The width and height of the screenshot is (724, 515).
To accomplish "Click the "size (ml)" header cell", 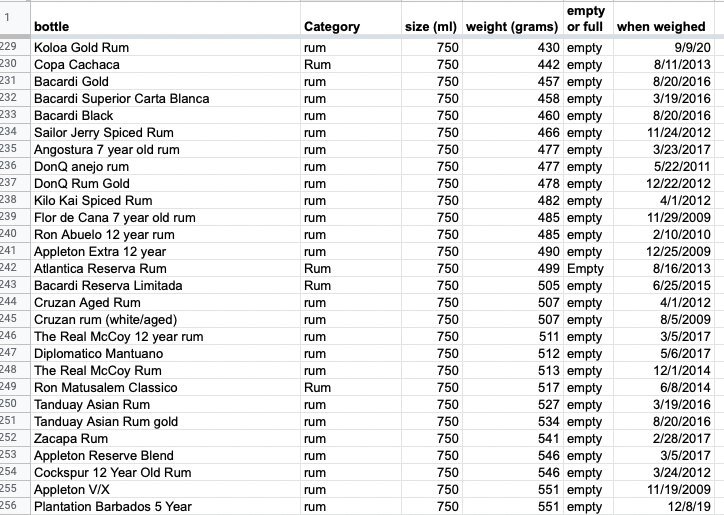I will pos(431,27).
